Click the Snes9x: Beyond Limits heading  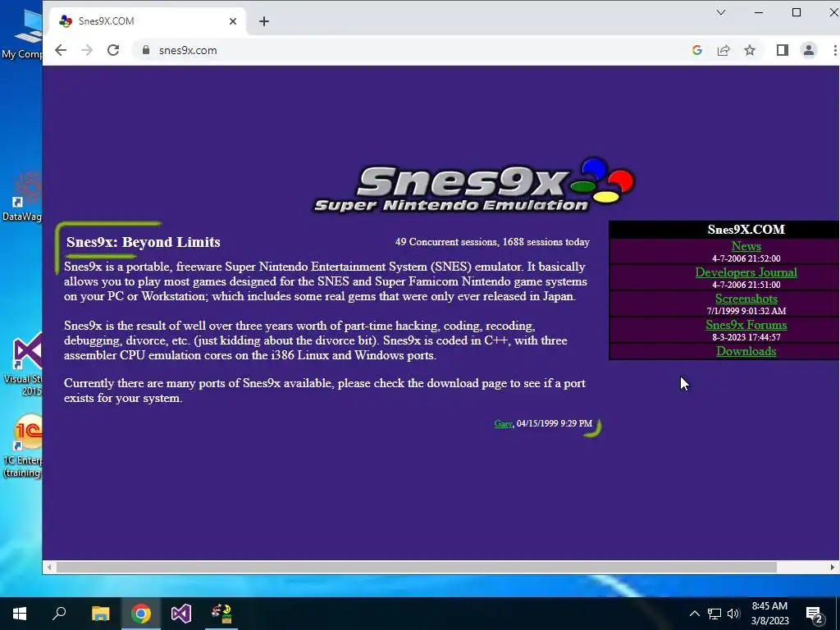[143, 242]
